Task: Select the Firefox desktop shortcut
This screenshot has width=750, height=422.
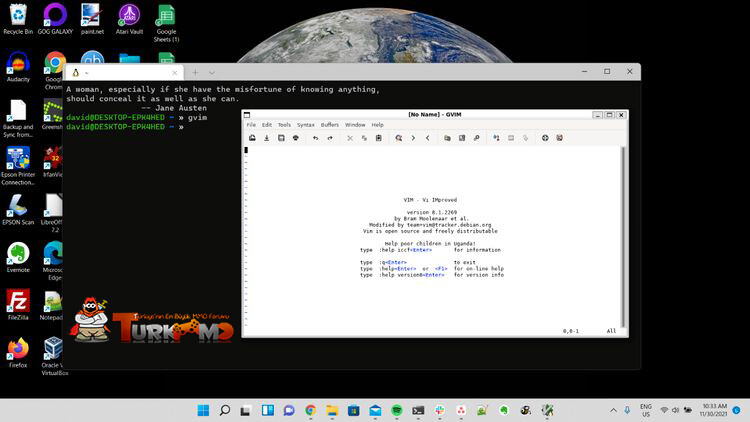Action: [x=18, y=353]
